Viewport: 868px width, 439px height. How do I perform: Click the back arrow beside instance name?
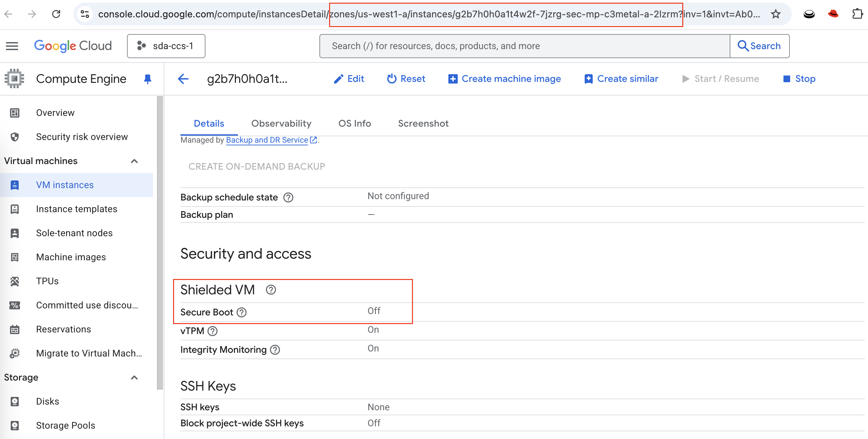[183, 79]
